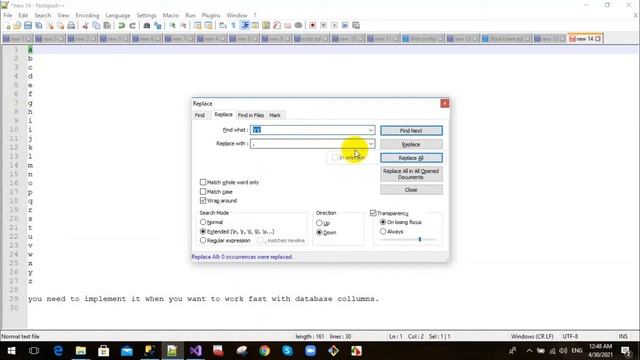Click the Find Next button
The height and width of the screenshot is (360, 640).
pos(411,131)
